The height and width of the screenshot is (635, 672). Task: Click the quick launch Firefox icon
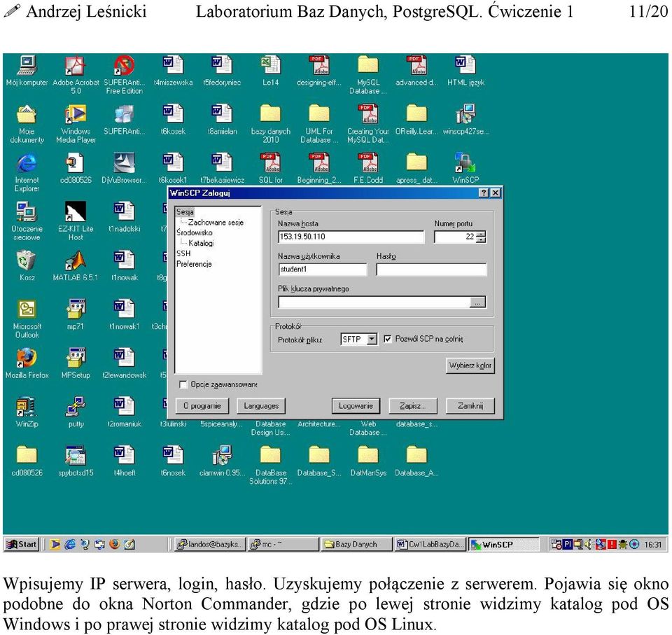114,544
